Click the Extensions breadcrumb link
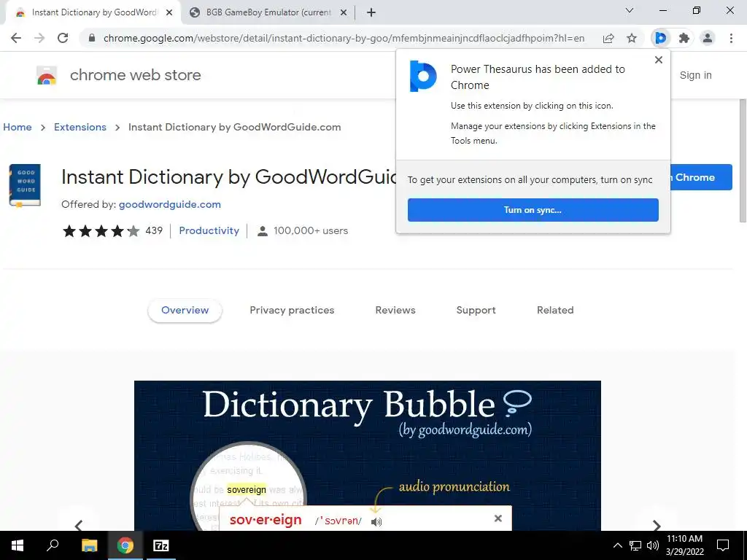747x560 pixels. [x=80, y=127]
